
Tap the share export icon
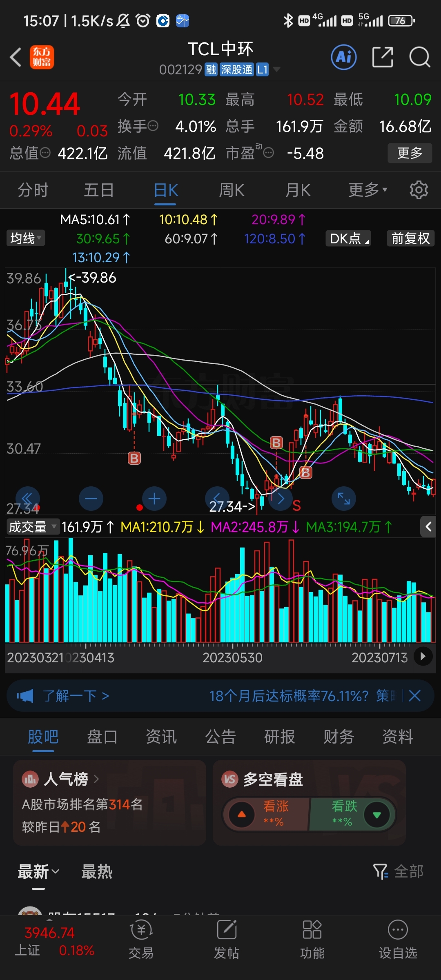[x=383, y=57]
